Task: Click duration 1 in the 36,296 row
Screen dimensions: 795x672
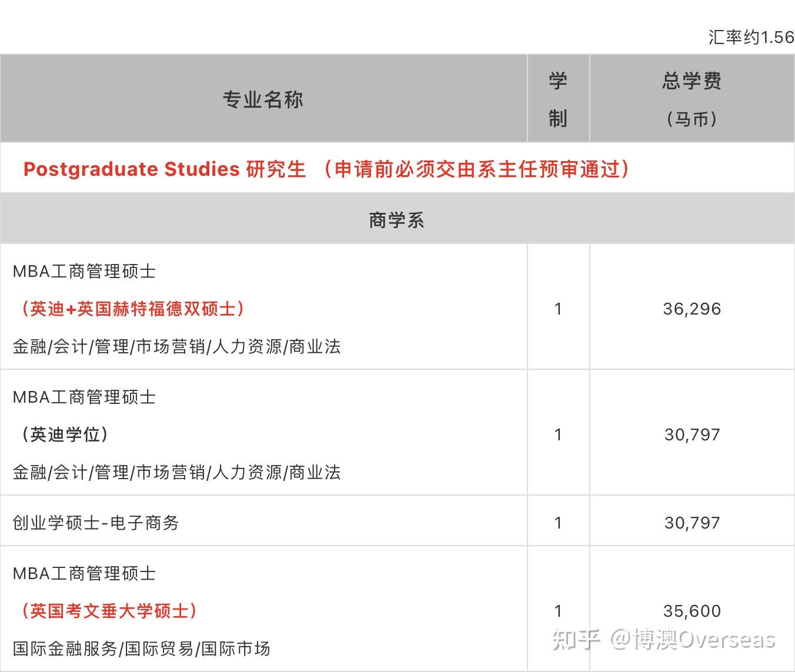Action: point(558,309)
